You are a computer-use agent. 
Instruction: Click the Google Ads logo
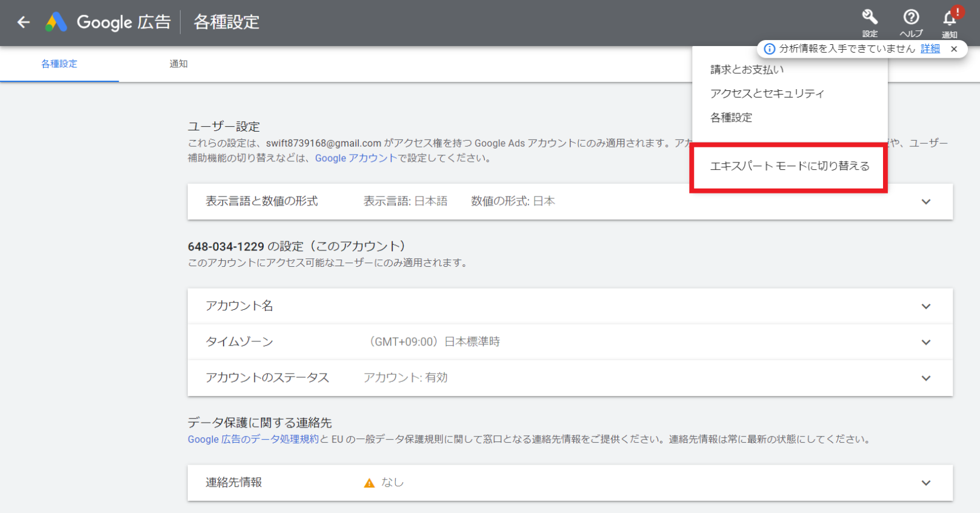(56, 22)
